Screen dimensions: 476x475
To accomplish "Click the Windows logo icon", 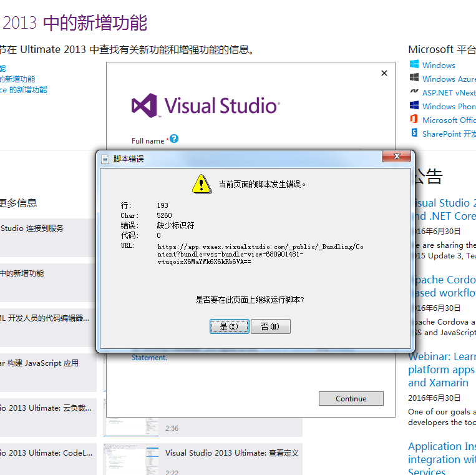I will click(x=414, y=64).
